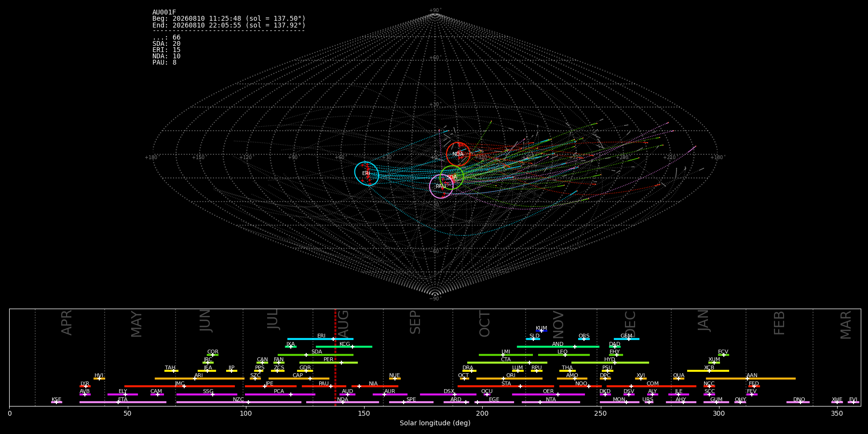Select the AND shower green bar
This screenshot has width=868, height=434.
[x=558, y=347]
